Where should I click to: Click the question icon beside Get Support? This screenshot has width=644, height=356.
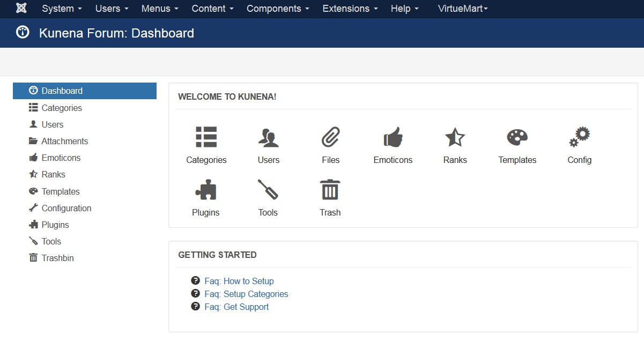coord(196,306)
